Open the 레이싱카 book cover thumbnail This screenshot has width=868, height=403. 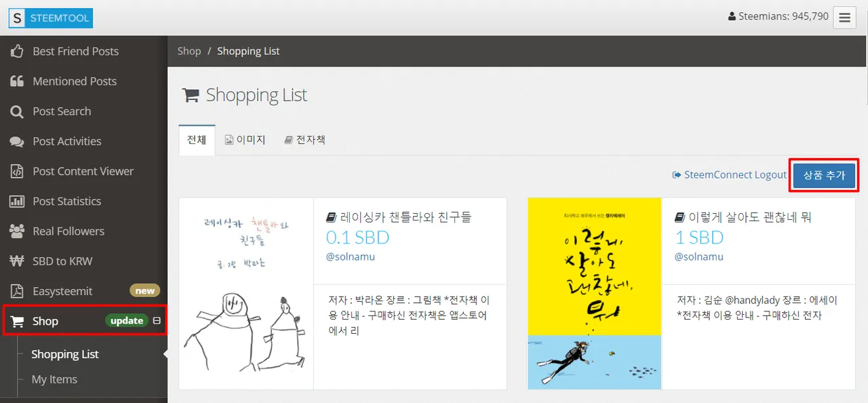[246, 294]
